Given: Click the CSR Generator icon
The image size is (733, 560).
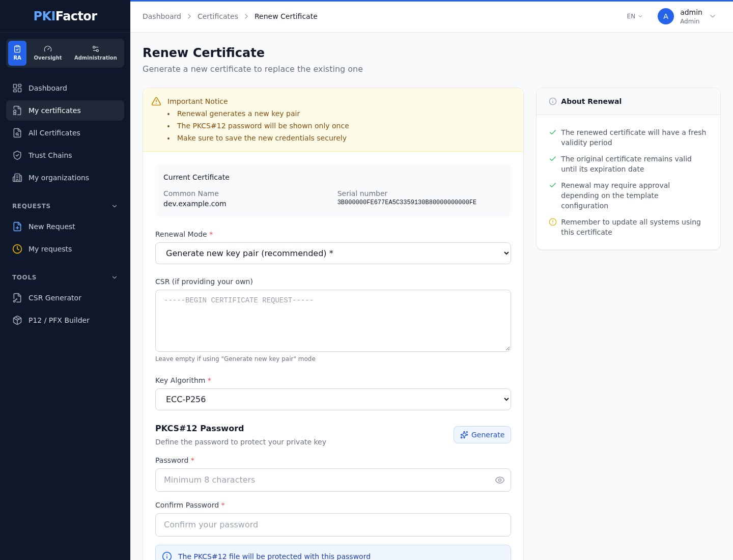Looking at the screenshot, I should coord(17,298).
